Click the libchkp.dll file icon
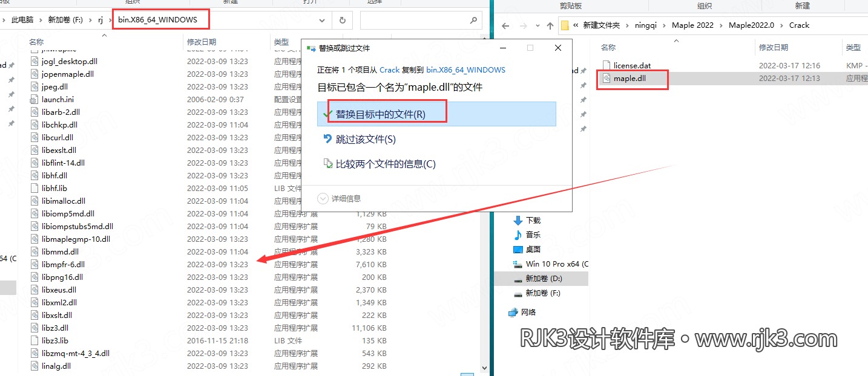868x376 pixels. point(35,125)
